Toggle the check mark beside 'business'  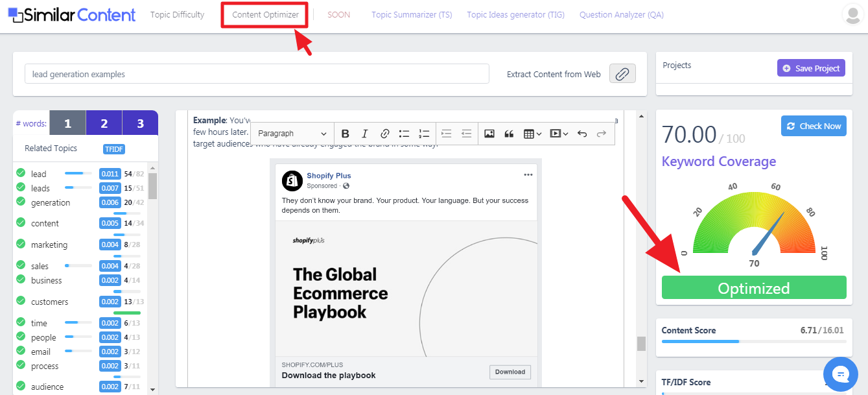coord(21,280)
